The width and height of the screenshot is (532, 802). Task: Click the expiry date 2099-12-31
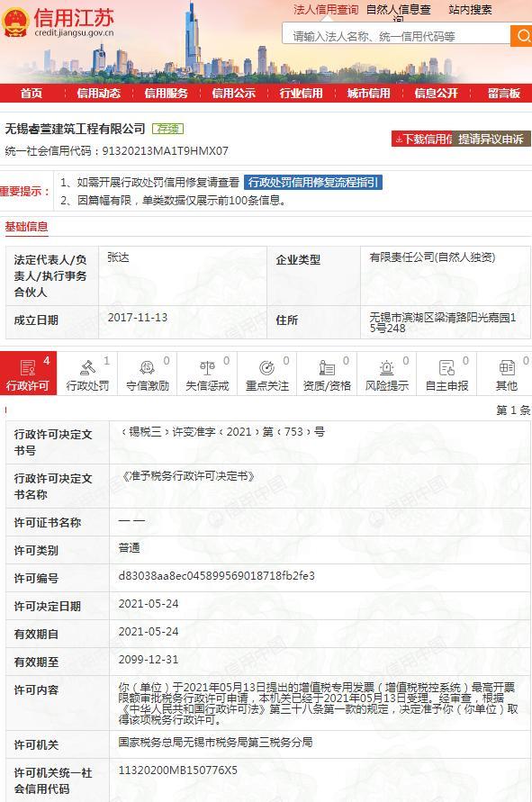tap(149, 660)
